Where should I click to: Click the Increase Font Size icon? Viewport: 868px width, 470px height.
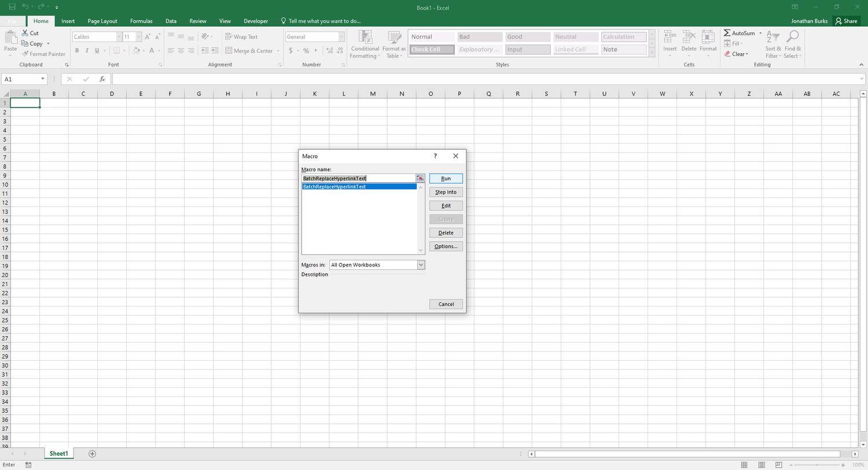pyautogui.click(x=148, y=36)
